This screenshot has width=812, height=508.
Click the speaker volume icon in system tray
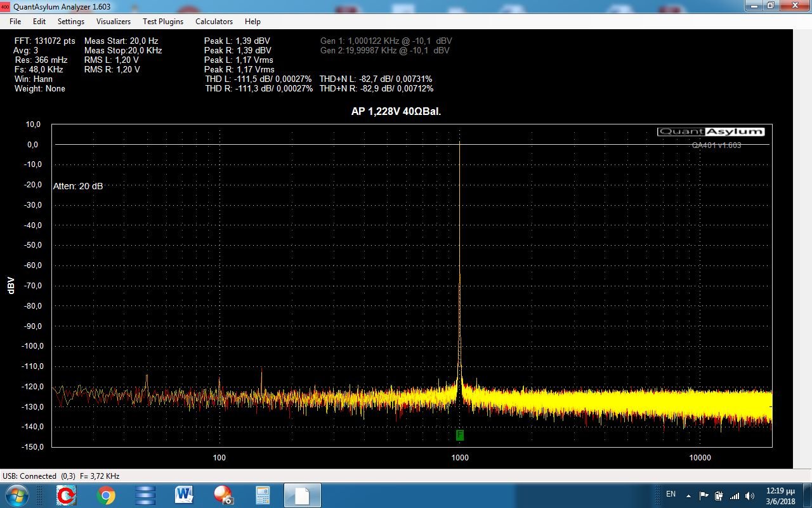750,495
